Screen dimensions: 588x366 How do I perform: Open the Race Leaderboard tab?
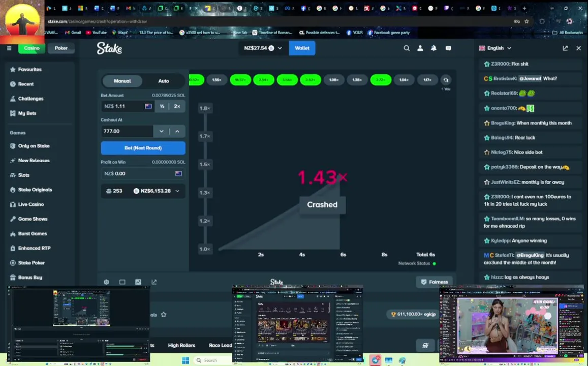click(x=221, y=345)
